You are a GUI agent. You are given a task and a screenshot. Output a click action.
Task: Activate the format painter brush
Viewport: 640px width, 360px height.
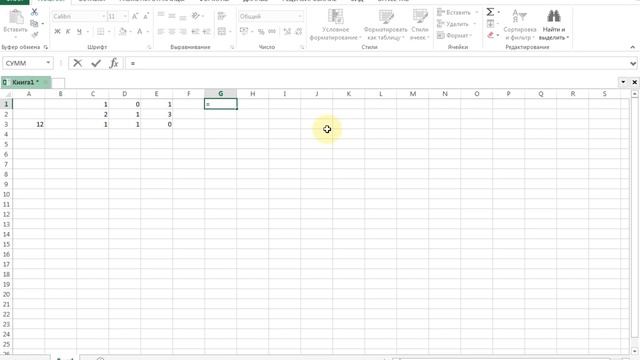35,34
